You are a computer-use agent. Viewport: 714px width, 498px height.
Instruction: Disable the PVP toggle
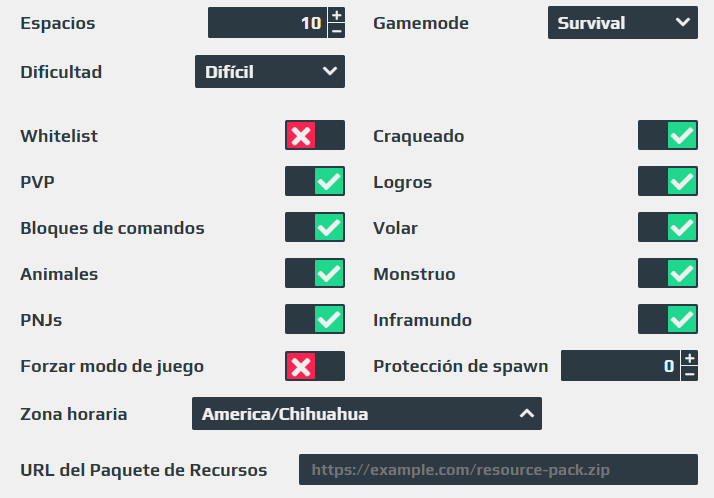click(x=315, y=181)
